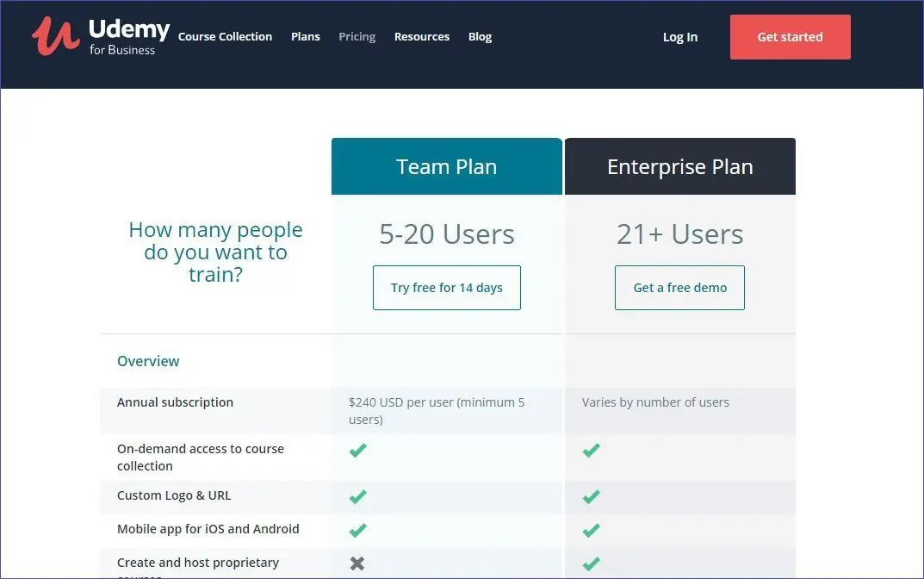Click the Team Plan proprietary courses X icon

click(357, 563)
